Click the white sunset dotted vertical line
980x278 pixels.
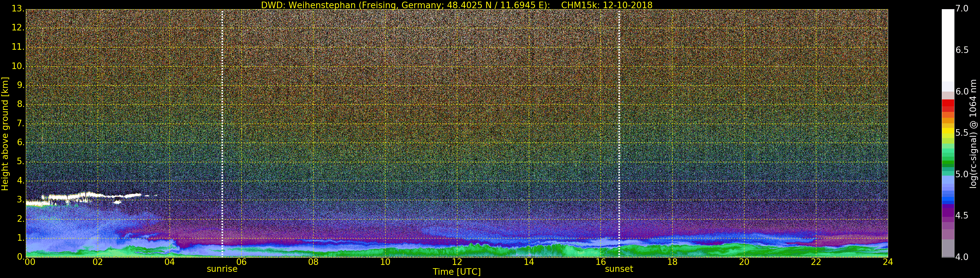coord(619,133)
